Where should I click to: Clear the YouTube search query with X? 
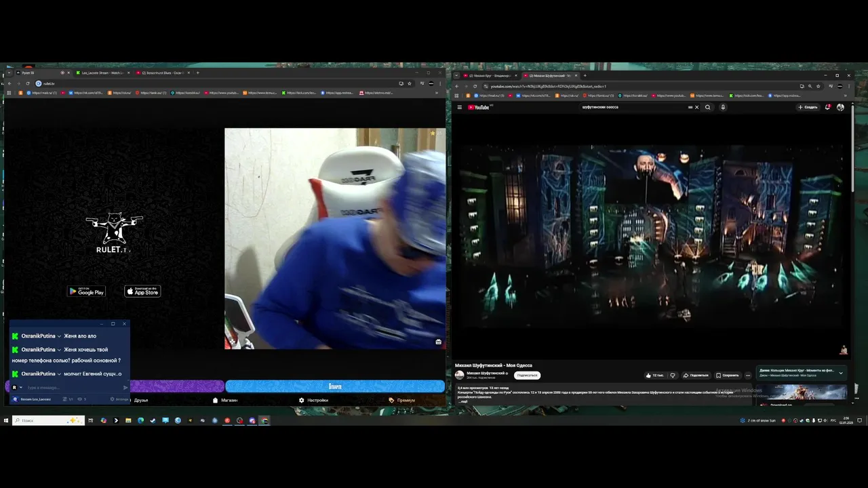(696, 107)
